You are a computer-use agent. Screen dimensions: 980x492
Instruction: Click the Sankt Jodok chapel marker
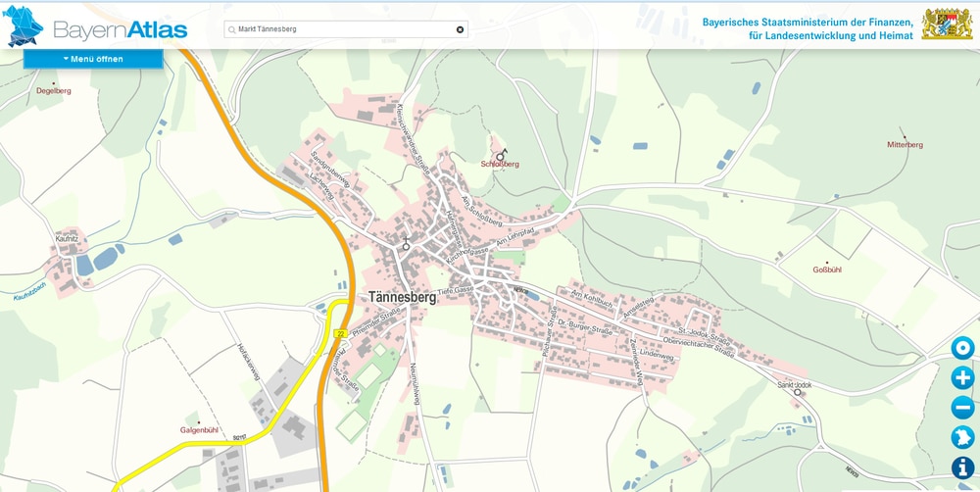[797, 392]
